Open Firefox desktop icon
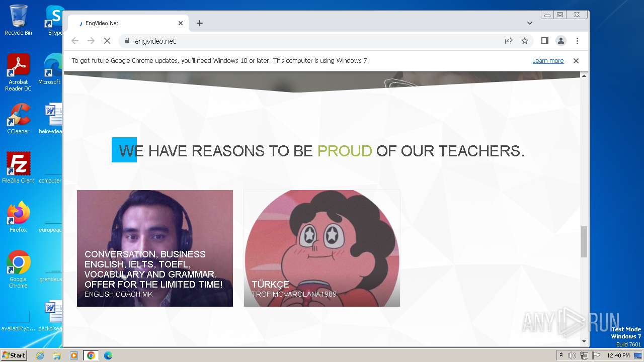 point(18,217)
